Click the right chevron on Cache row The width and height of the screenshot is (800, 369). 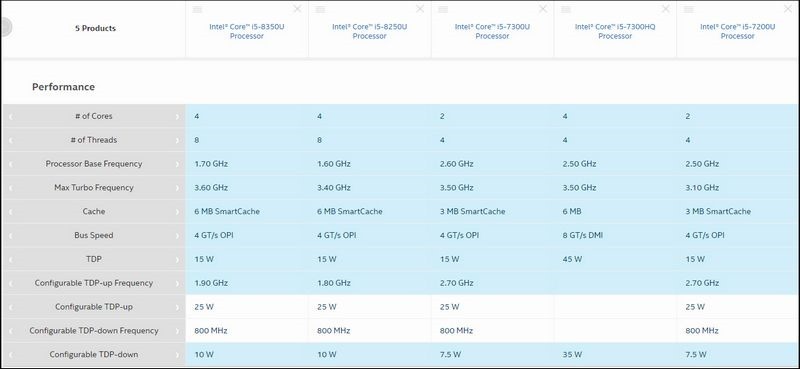coord(177,211)
